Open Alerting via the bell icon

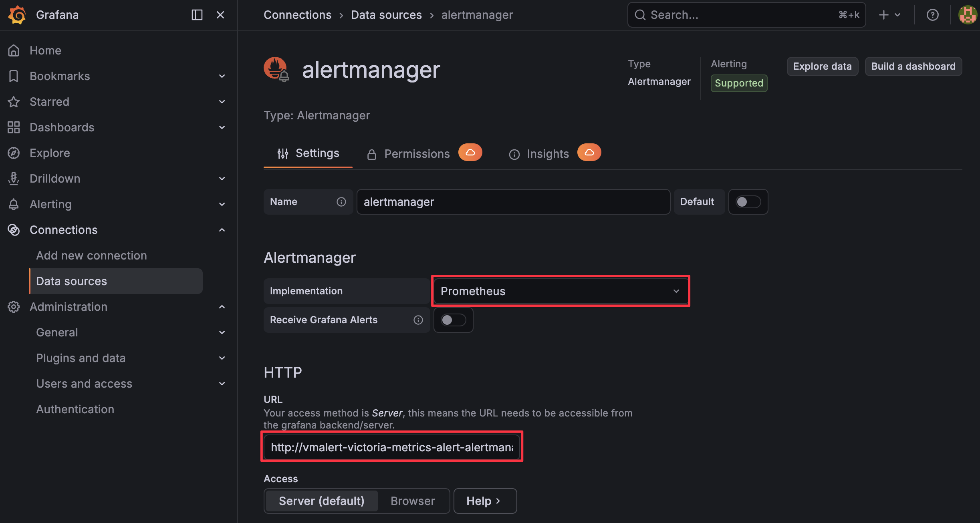click(13, 204)
